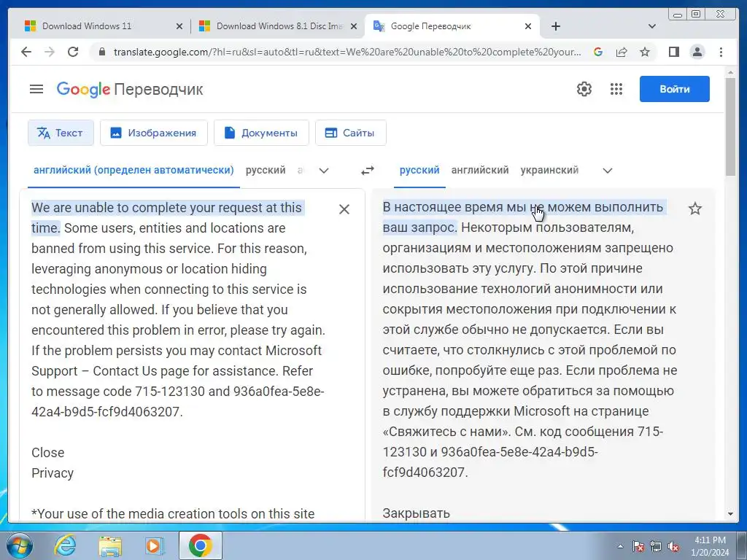Click the address bar URL
747x560 pixels.
[347, 52]
